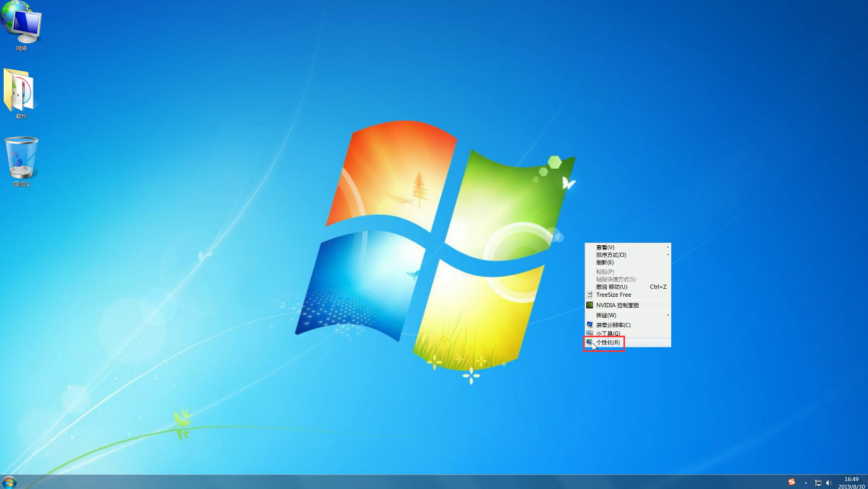Expand the 查看(V) submenu
This screenshot has width=868, height=489.
pyautogui.click(x=628, y=247)
